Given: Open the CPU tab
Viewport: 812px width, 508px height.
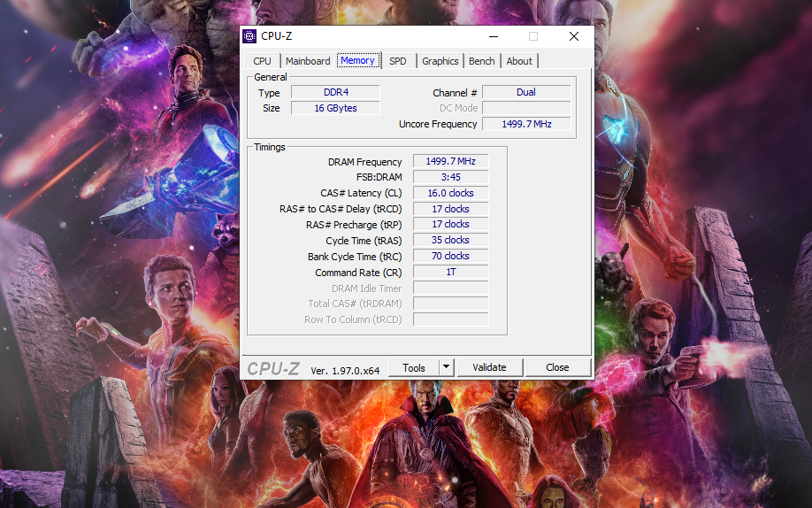Looking at the screenshot, I should [262, 61].
